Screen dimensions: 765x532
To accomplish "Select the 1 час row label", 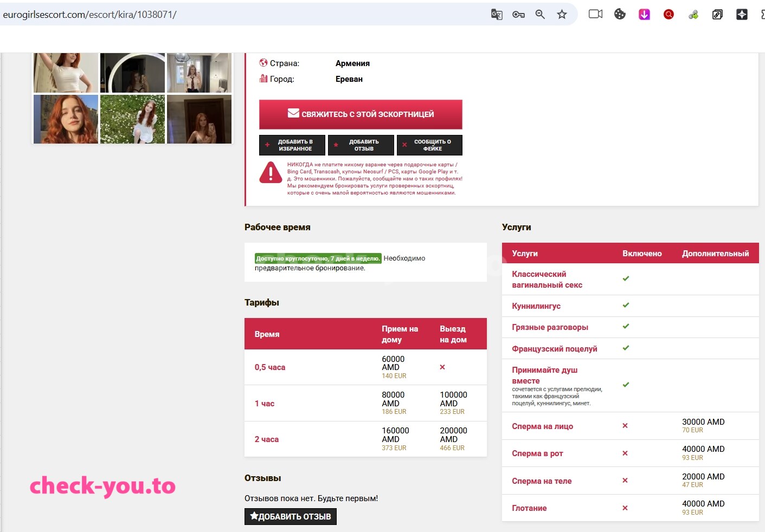I will 265,404.
